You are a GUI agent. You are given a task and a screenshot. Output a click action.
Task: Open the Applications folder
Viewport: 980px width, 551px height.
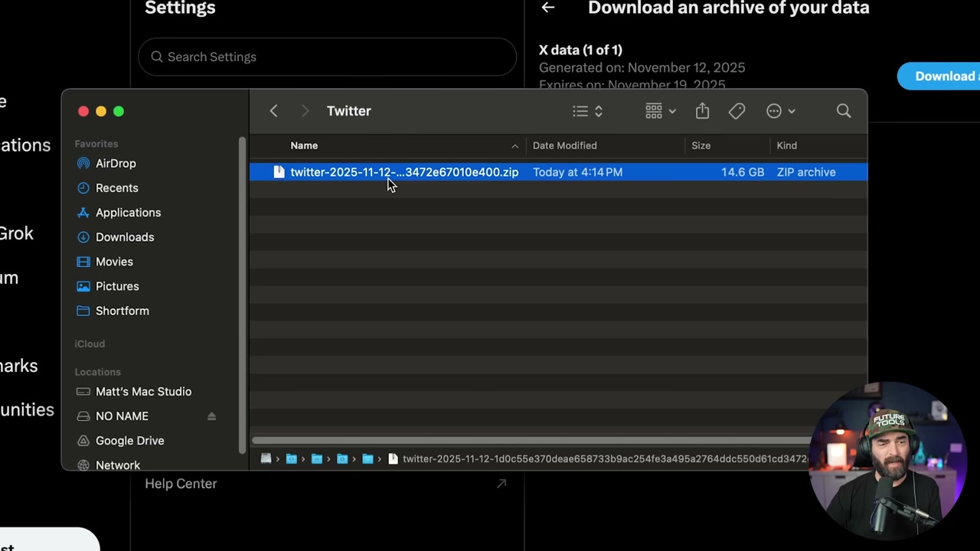pyautogui.click(x=128, y=212)
